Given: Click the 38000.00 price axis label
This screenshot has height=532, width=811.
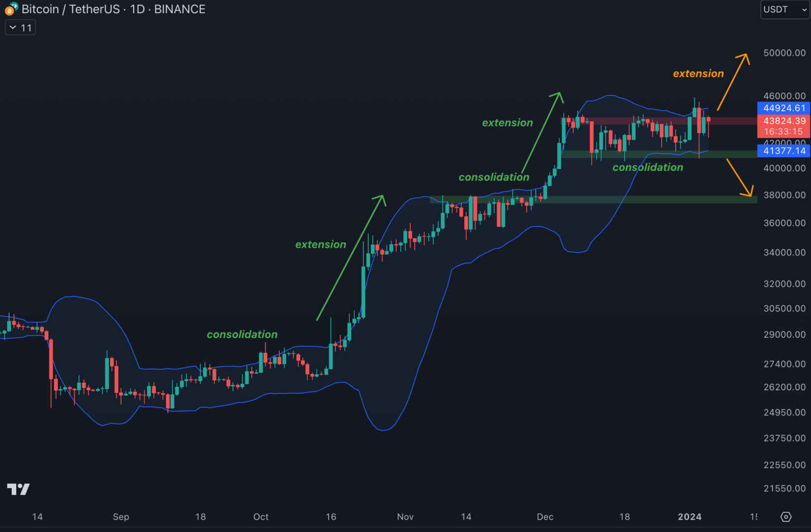Looking at the screenshot, I should pyautogui.click(x=784, y=195).
